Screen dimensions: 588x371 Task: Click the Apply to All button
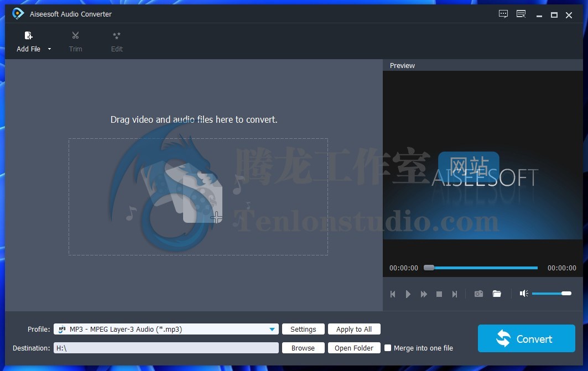point(354,329)
